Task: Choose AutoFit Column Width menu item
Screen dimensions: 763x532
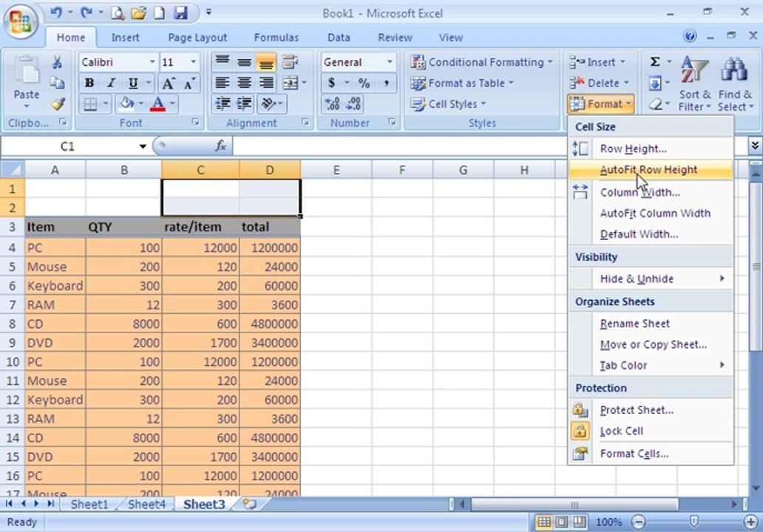Action: click(650, 213)
